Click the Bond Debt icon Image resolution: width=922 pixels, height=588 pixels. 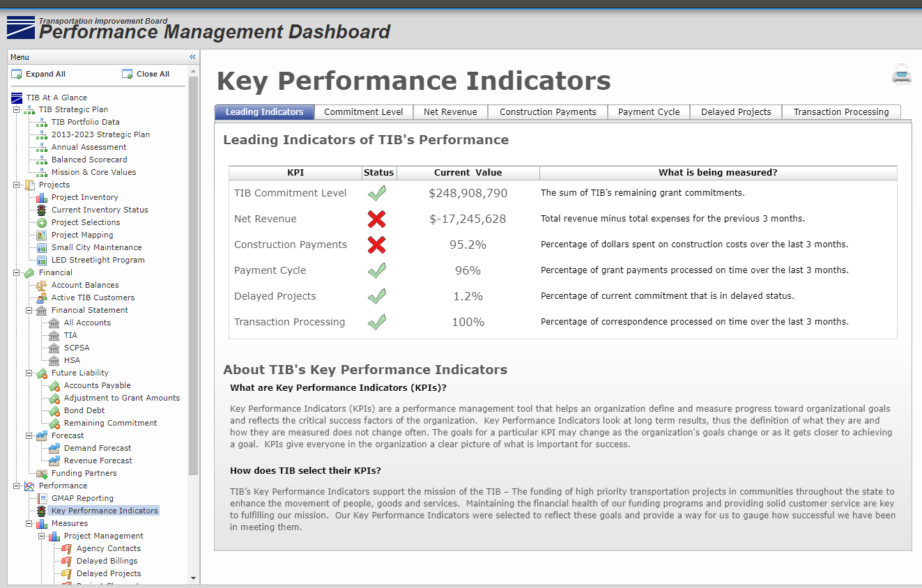(x=54, y=410)
